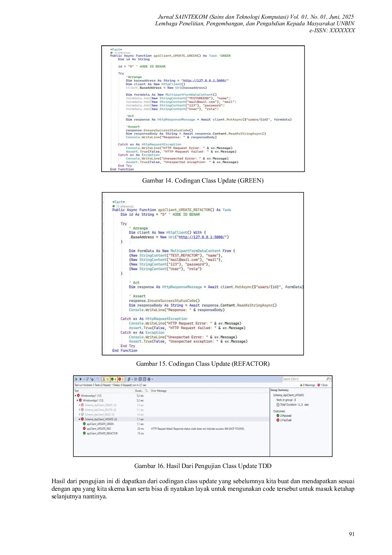Viewport: 392px width, 555px height.
Task: Collapse the nested second WindowsApp1 (12) node
Action: click(x=77, y=400)
